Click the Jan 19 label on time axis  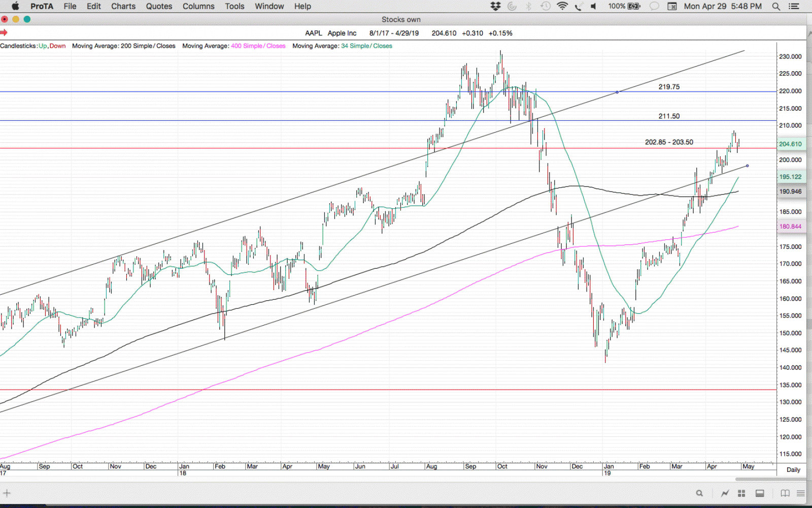click(608, 469)
